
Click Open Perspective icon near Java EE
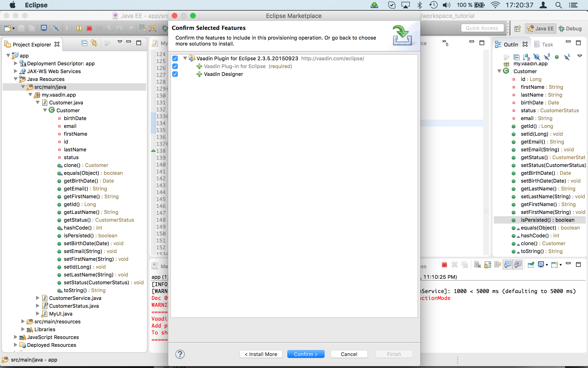click(x=517, y=29)
